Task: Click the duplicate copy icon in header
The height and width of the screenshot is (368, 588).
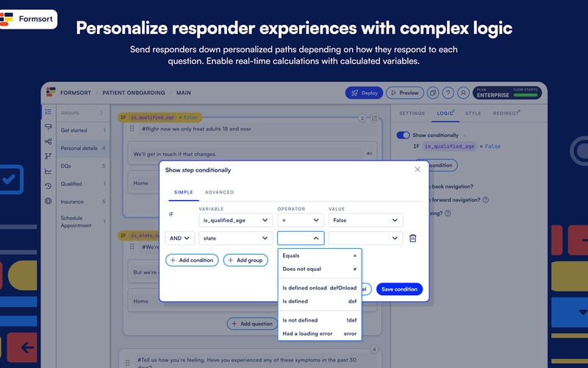Action: 433,93
